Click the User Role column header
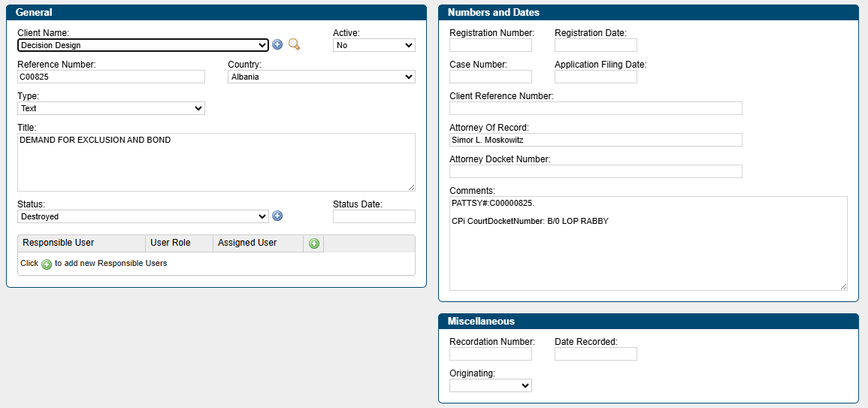The image size is (868, 408). [x=179, y=243]
